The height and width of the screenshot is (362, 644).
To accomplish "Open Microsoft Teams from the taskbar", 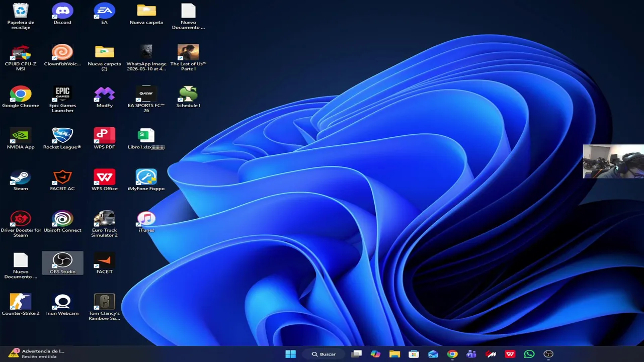I will pyautogui.click(x=471, y=354).
